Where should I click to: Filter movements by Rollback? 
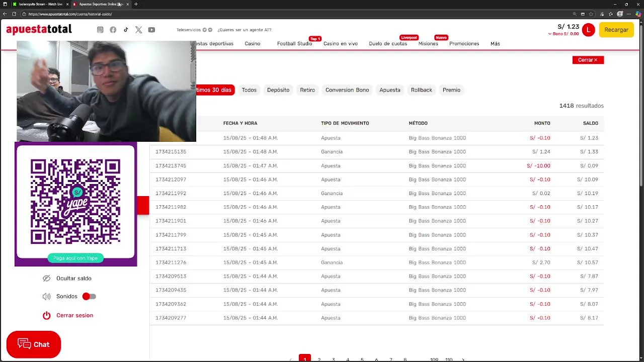(x=422, y=90)
